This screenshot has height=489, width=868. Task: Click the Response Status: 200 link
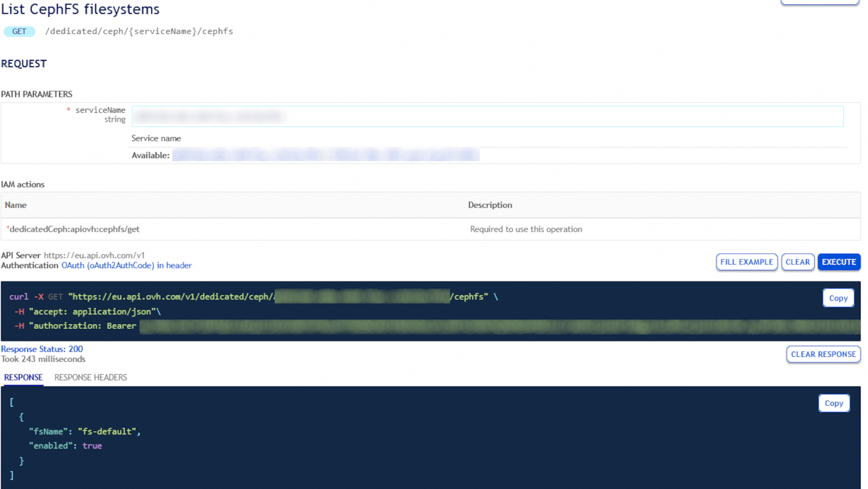(42, 349)
